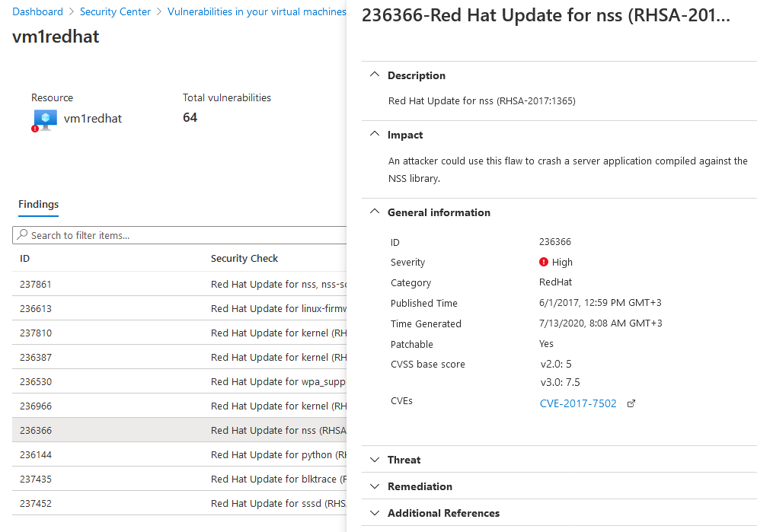This screenshot has height=532, width=757.
Task: Click the vm1redhat resource name
Action: 93,119
